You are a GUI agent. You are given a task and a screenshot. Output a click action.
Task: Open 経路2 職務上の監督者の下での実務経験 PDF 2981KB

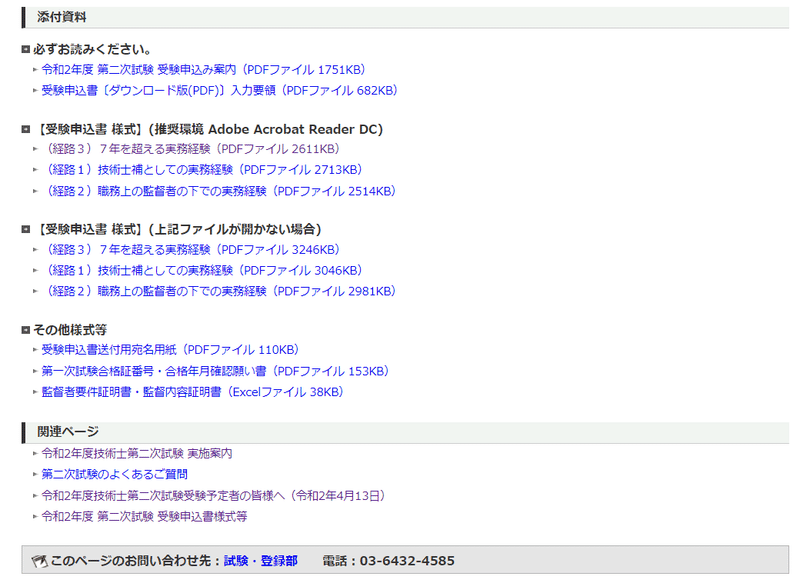pyautogui.click(x=218, y=291)
